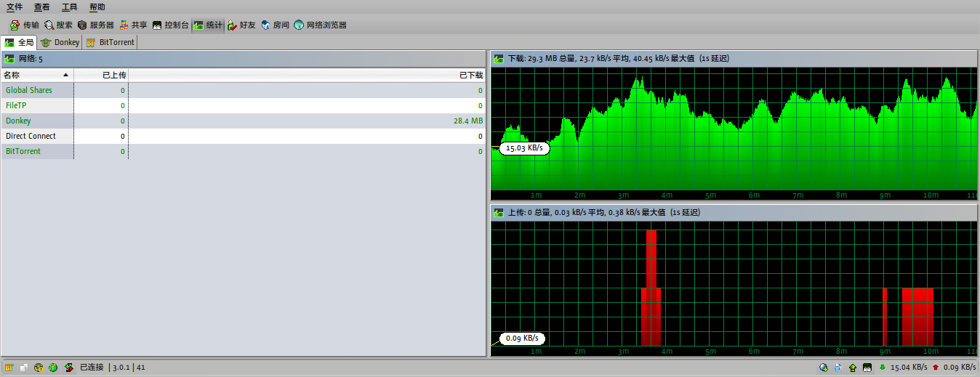This screenshot has width=980, height=377.
Task: Click the globe with plus icon in status bar
Action: pyautogui.click(x=823, y=368)
